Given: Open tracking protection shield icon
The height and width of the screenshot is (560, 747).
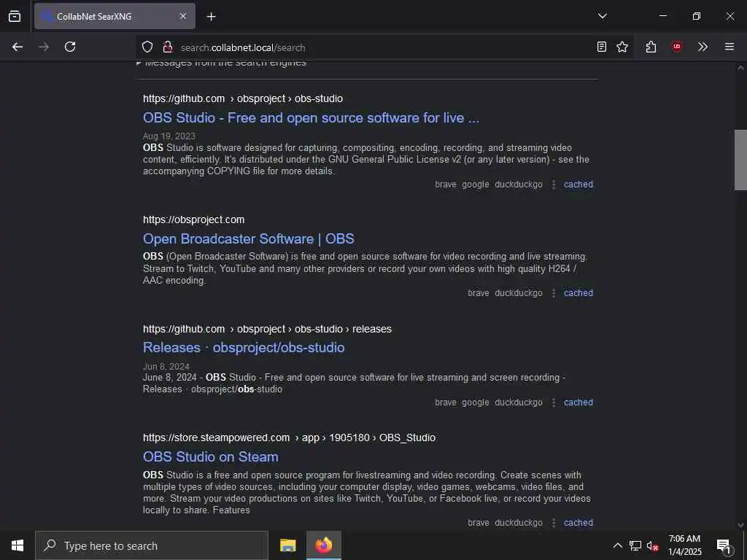Looking at the screenshot, I should 147,47.
